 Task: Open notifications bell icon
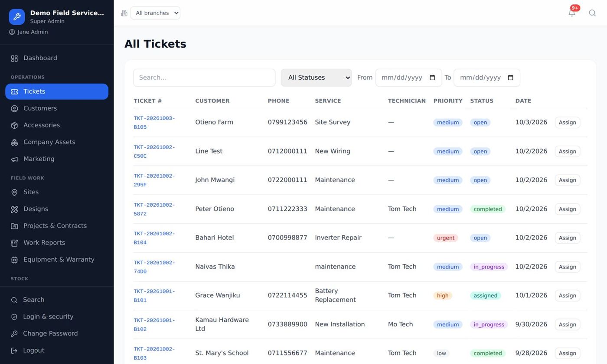(572, 13)
